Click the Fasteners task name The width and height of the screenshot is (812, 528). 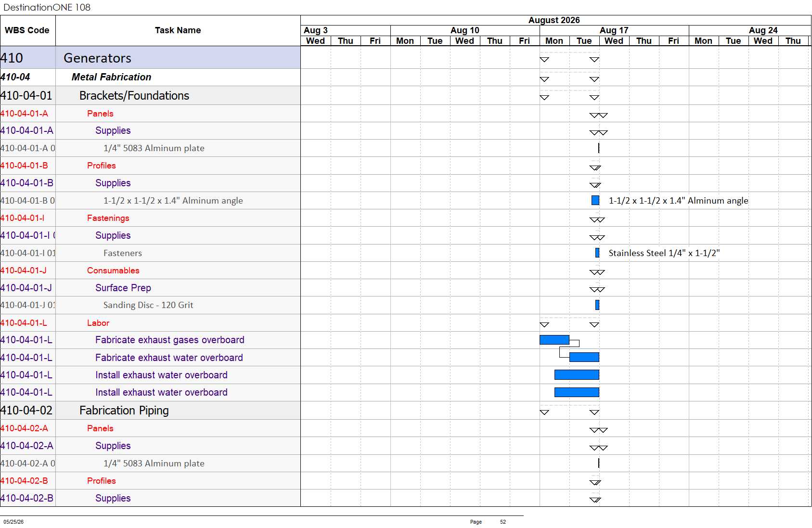123,253
